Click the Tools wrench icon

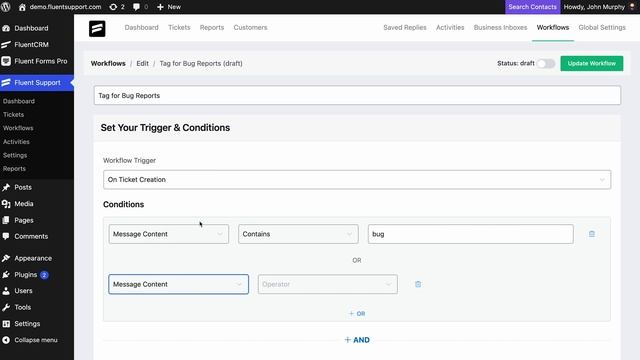6,307
